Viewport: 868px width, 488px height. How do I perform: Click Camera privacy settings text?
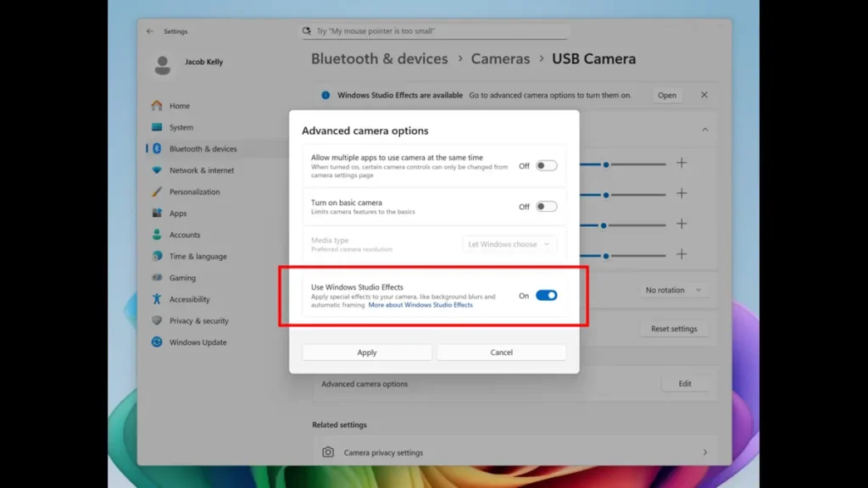(x=383, y=452)
